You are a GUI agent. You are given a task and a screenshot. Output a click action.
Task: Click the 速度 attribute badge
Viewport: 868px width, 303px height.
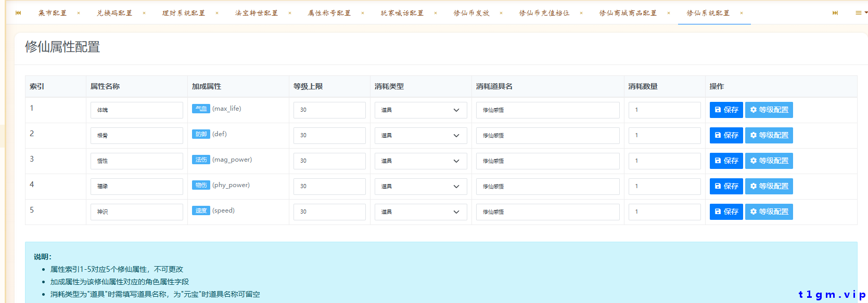[201, 210]
